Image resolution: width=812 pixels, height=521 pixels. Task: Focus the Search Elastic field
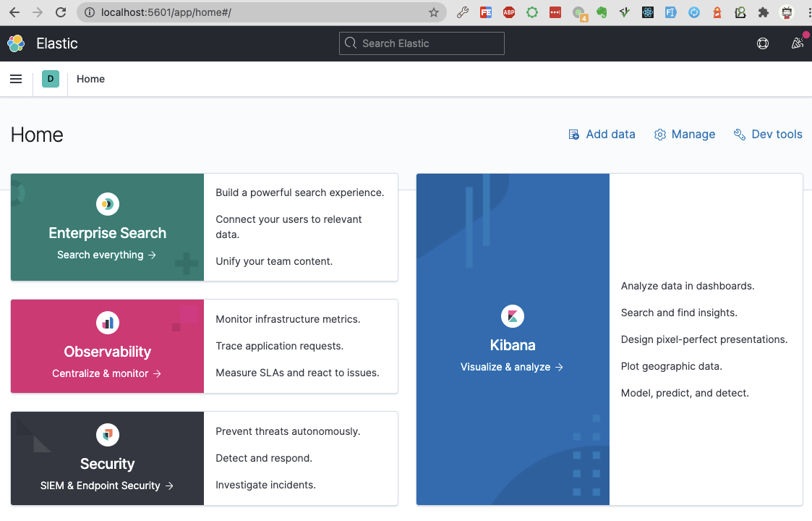pyautogui.click(x=422, y=43)
